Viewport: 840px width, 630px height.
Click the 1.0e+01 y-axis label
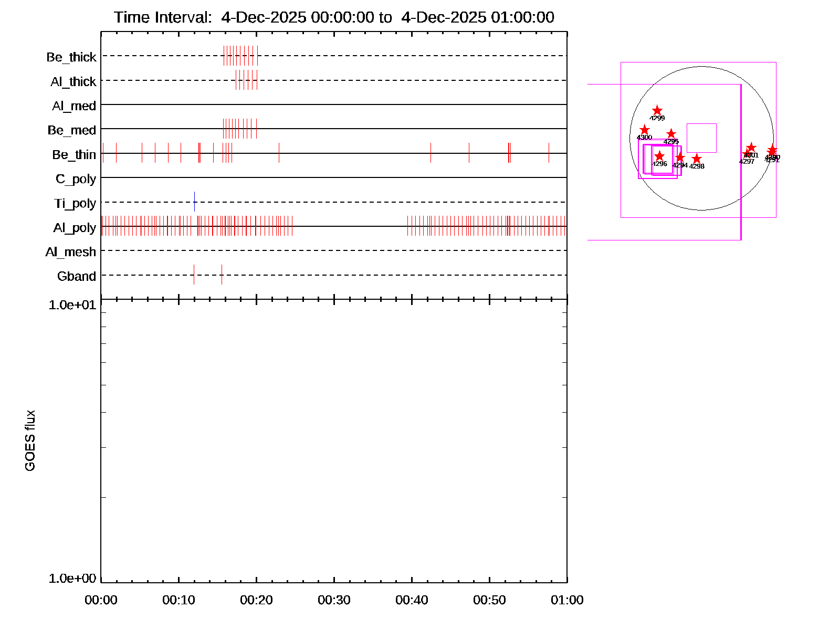click(x=72, y=304)
